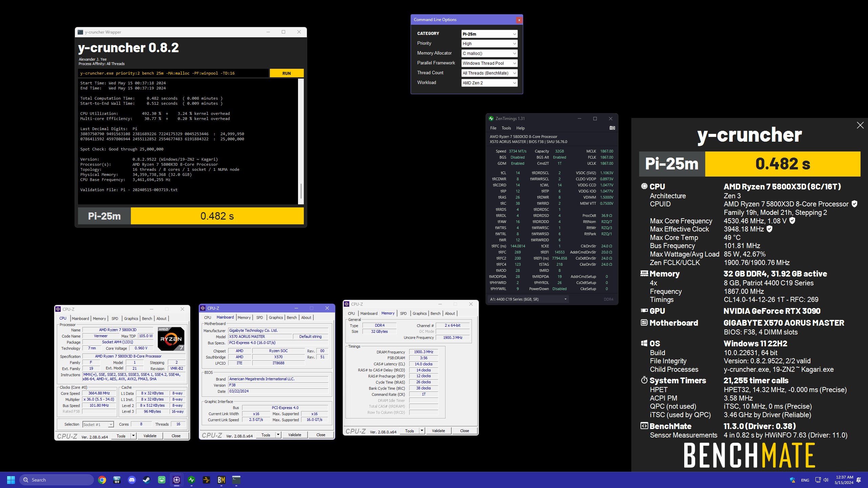Switch to CPU-Z via taskbar icon
Image resolution: width=868 pixels, height=488 pixels.
[x=177, y=480]
